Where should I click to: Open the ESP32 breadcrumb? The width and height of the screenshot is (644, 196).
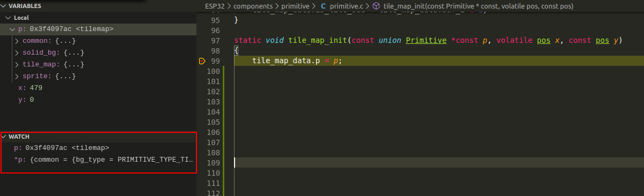coord(215,6)
